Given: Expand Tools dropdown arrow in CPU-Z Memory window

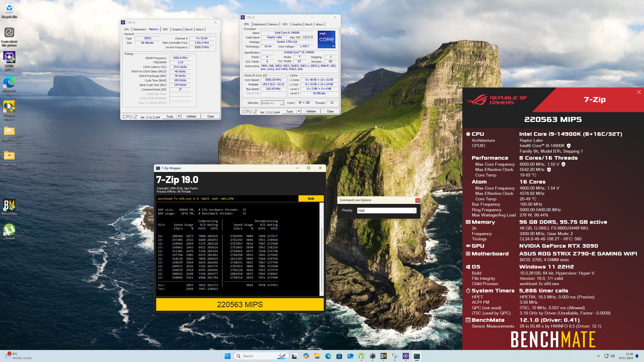Looking at the screenshot, I should [179, 116].
